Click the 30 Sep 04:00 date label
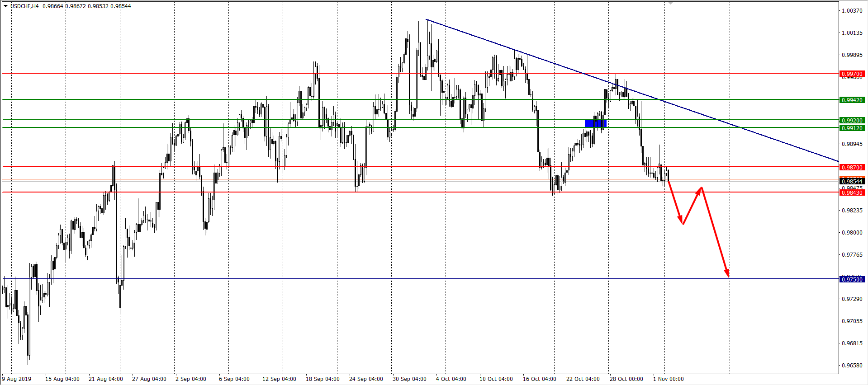868x385 pixels. (409, 379)
